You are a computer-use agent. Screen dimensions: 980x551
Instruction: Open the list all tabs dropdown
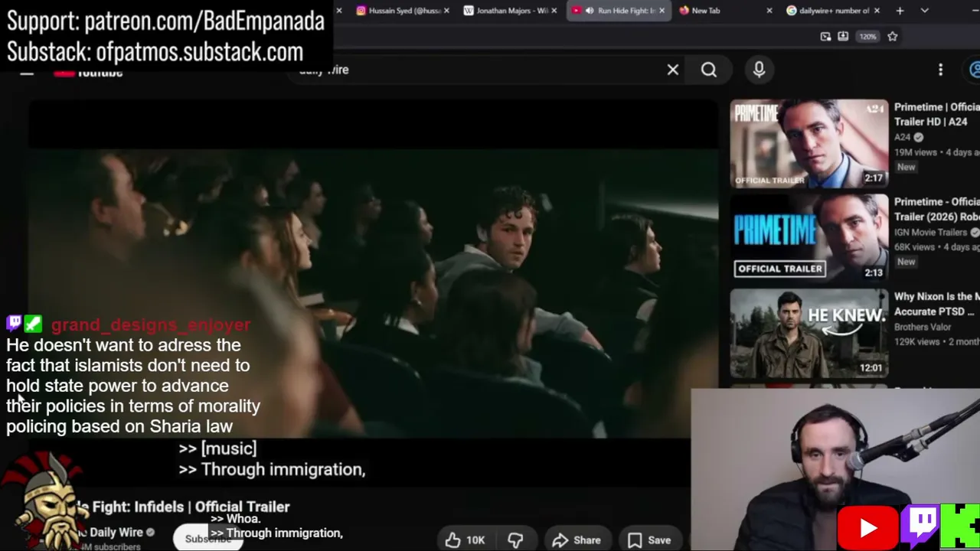point(925,11)
